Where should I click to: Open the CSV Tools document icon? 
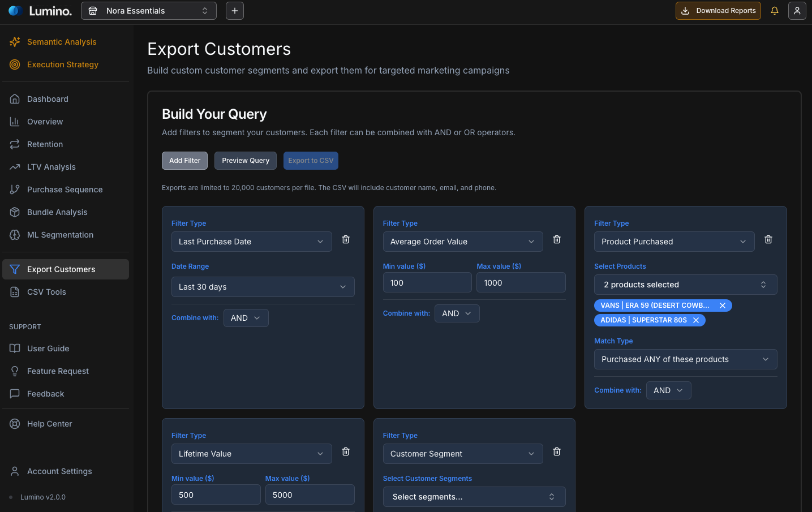click(x=15, y=292)
